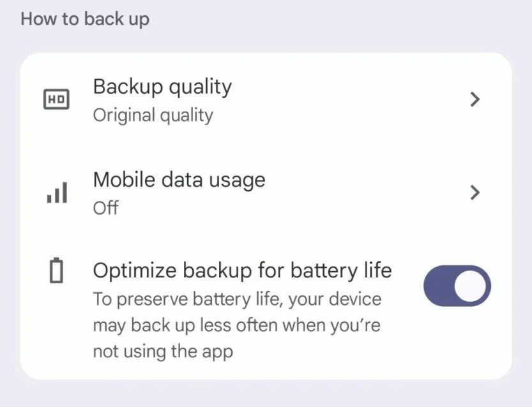Viewport: 532px width, 407px height.
Task: Open the Mobile data usage setting
Action: (x=179, y=180)
